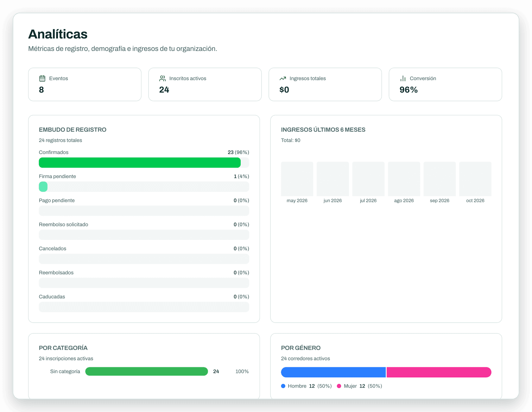532x412 pixels.
Task: Click the Reembolso solicitado bar
Action: pyautogui.click(x=144, y=235)
